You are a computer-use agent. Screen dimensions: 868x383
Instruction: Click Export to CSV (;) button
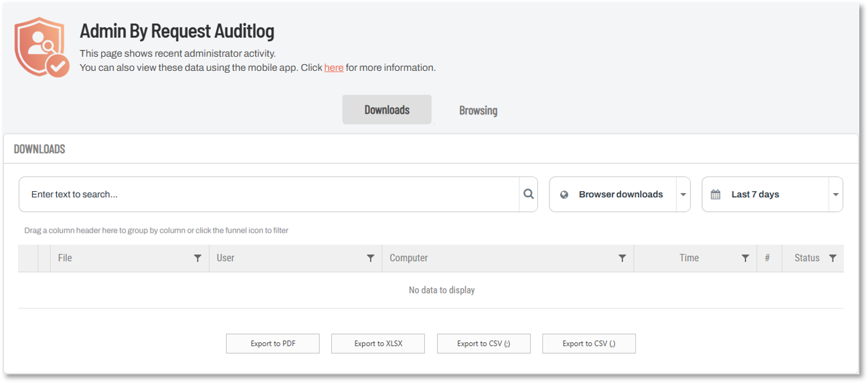(484, 344)
